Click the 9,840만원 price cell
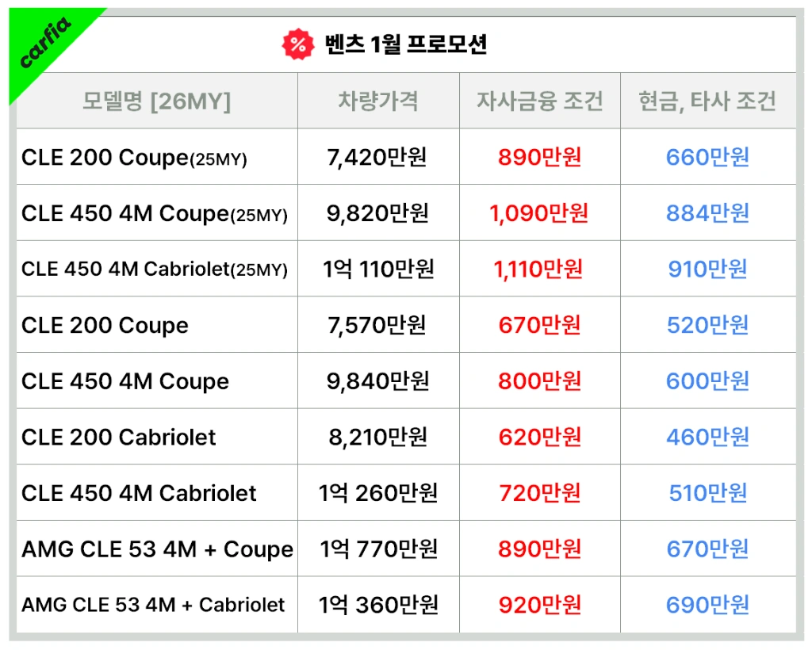The width and height of the screenshot is (812, 650). 378,381
